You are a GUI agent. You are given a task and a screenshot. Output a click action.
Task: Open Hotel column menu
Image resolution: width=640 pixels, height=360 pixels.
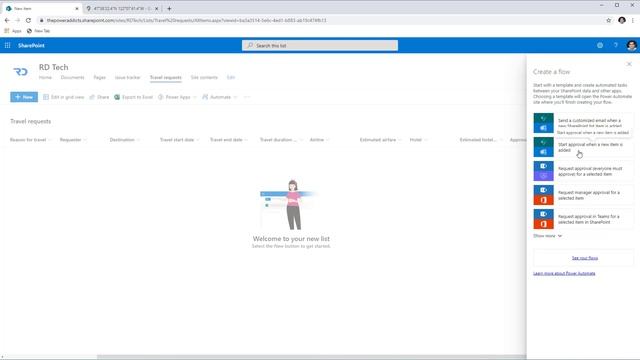tap(418, 140)
